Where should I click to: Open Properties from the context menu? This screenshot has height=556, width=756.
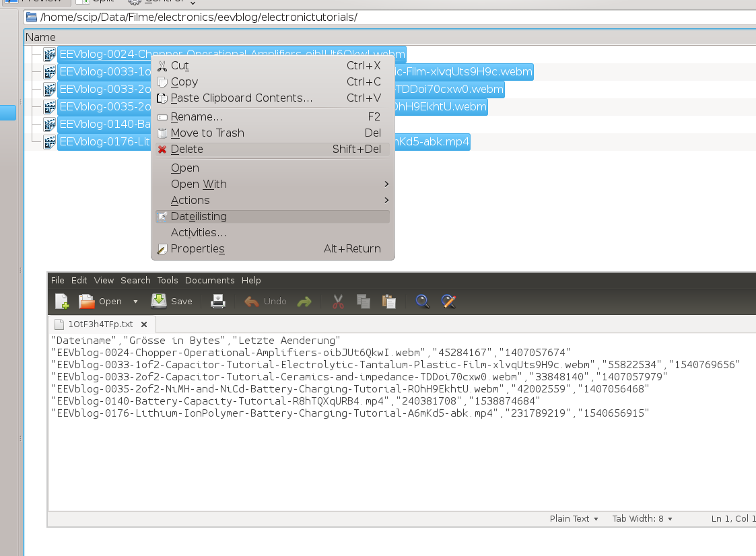[273, 249]
